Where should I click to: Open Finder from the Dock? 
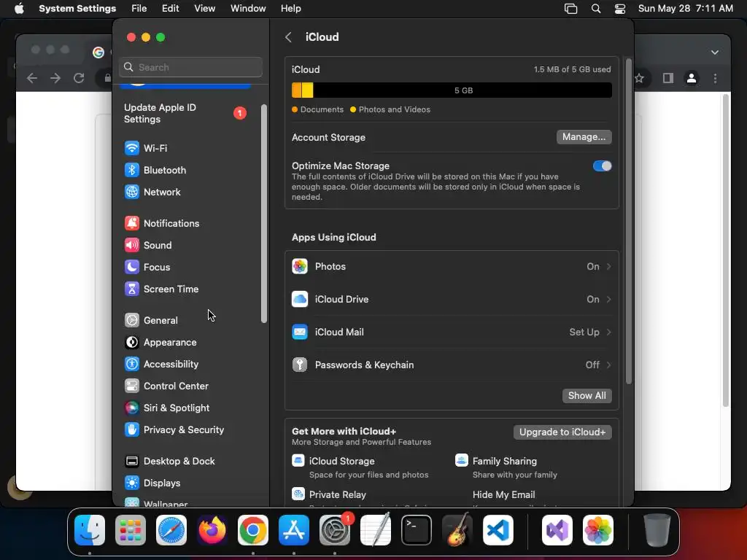(90, 530)
